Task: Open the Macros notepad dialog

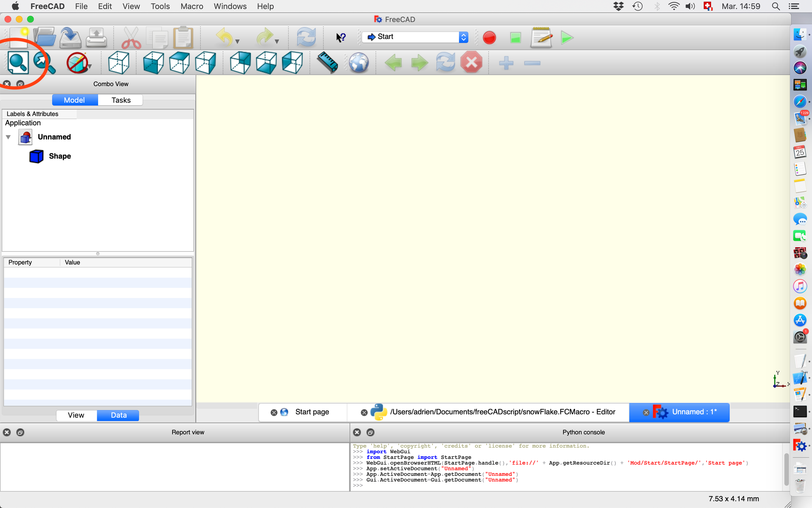Action: (x=541, y=37)
